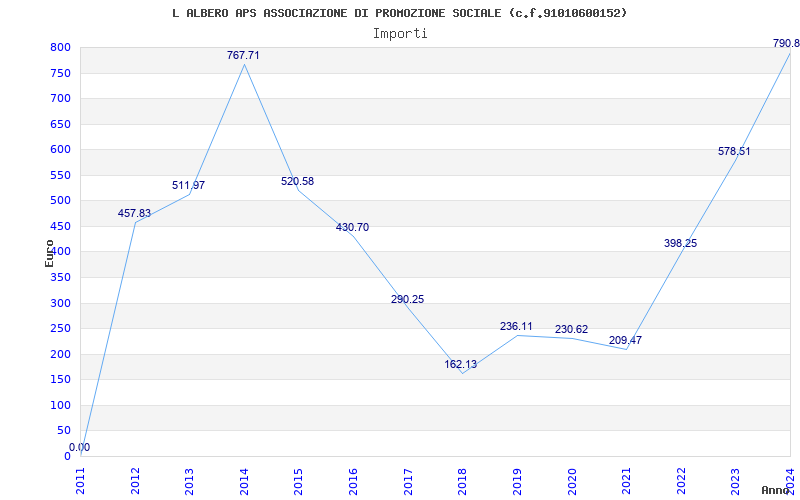
Task: Click the 2017 x-axis year label
Action: click(x=408, y=481)
